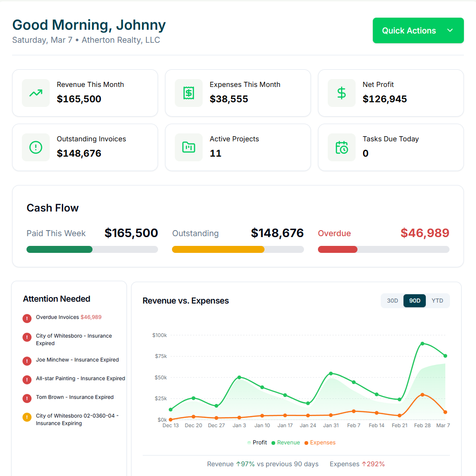The image size is (476, 476).
Task: Click Feb 28 revenue peak data point
Action: click(x=422, y=344)
